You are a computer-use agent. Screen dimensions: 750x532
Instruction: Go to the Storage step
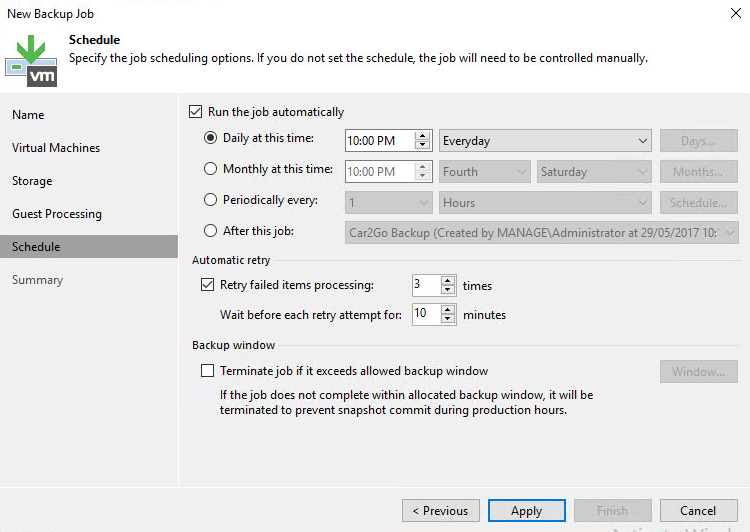[x=32, y=181]
